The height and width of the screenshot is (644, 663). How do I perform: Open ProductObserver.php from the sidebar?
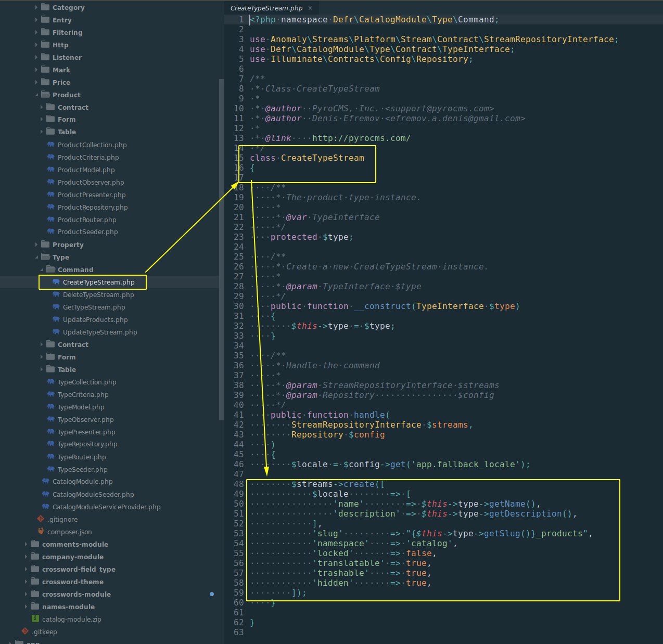click(x=91, y=182)
